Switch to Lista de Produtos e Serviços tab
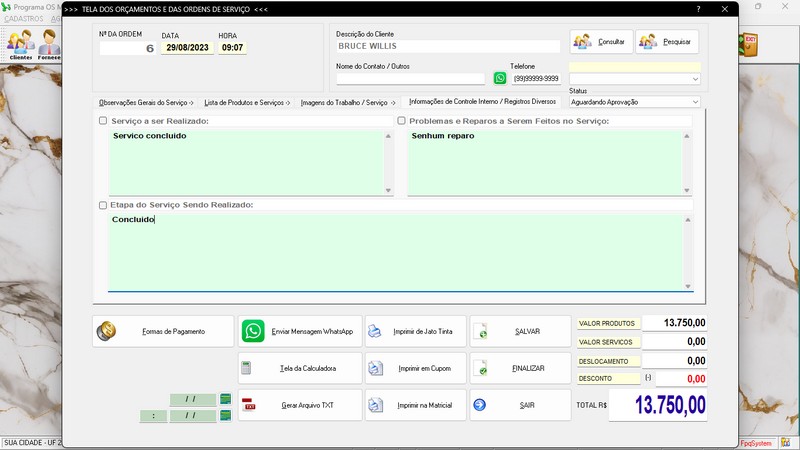 click(246, 102)
